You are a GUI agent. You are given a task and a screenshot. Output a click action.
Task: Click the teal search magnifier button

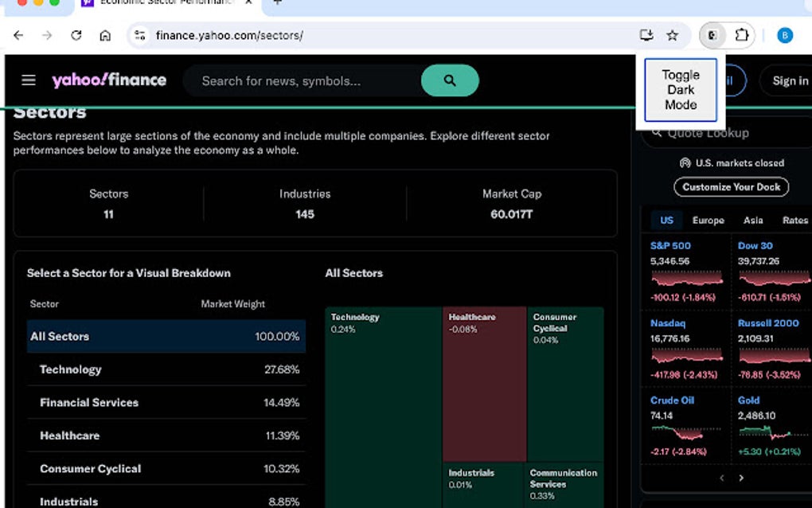pyautogui.click(x=450, y=80)
